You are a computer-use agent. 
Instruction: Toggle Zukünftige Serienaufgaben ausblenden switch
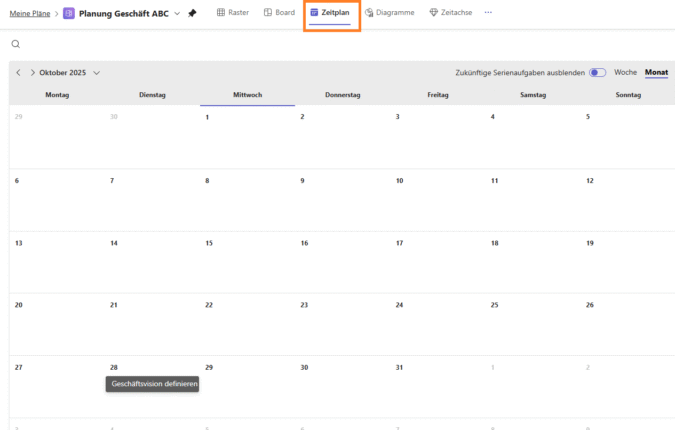[x=597, y=73]
